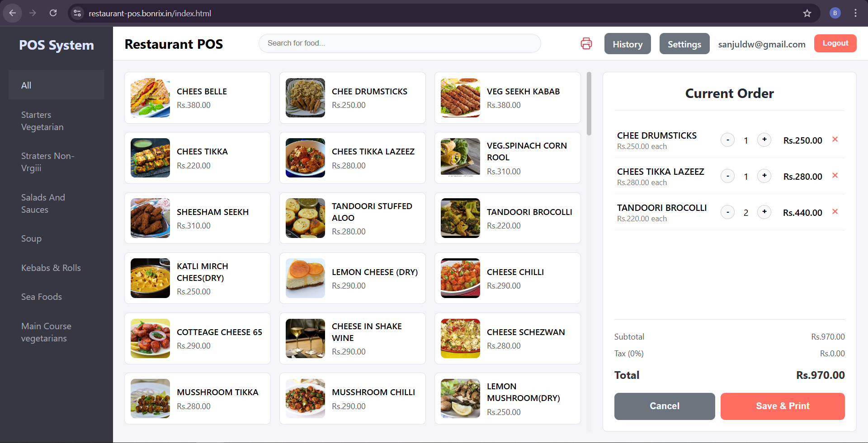Click Save & Print button
Screen dimensions: 868x443
[x=782, y=406]
